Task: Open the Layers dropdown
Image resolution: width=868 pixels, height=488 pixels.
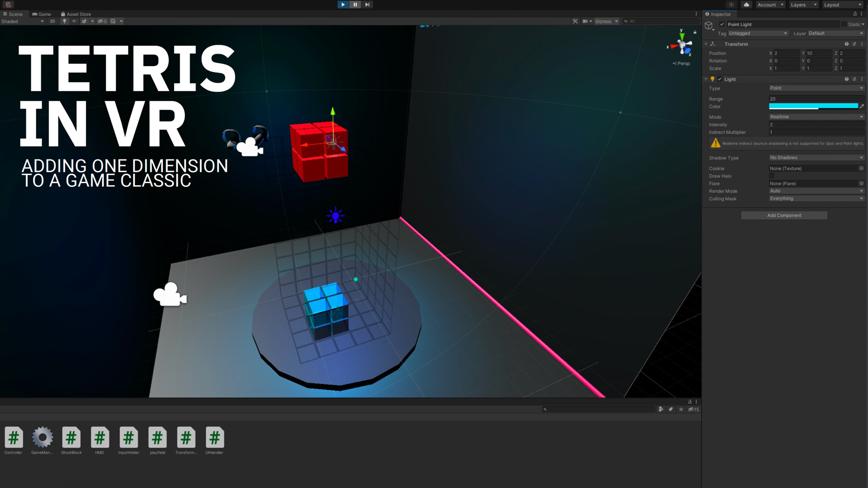Action: (x=804, y=5)
